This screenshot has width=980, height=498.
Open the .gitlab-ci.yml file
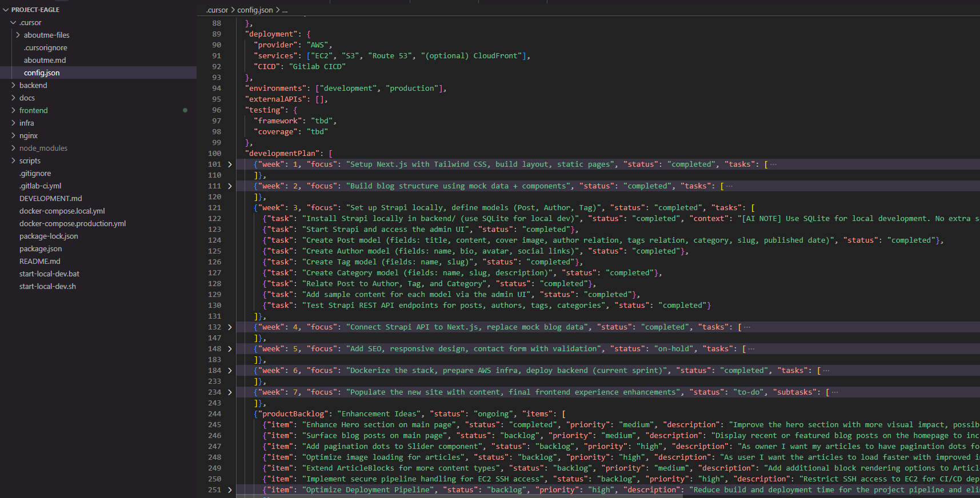pyautogui.click(x=40, y=186)
